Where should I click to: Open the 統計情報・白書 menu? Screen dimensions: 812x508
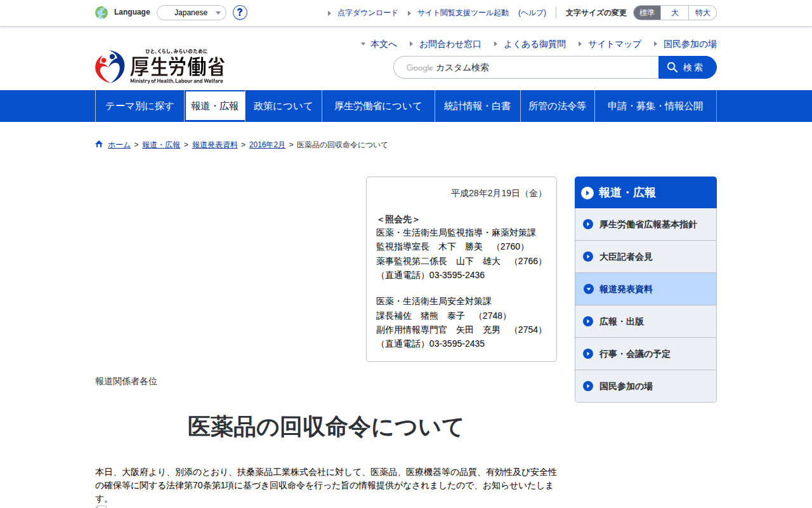pyautogui.click(x=478, y=106)
